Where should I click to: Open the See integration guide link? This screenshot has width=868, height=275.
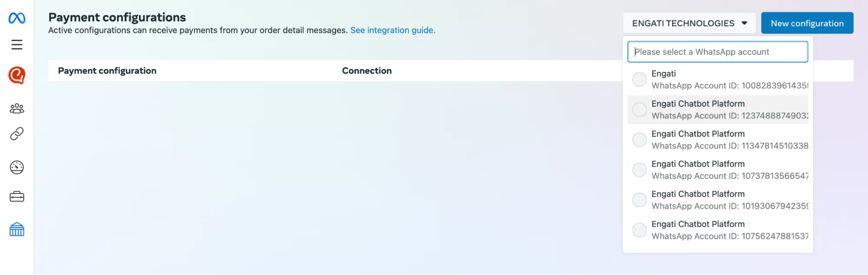[x=393, y=30]
